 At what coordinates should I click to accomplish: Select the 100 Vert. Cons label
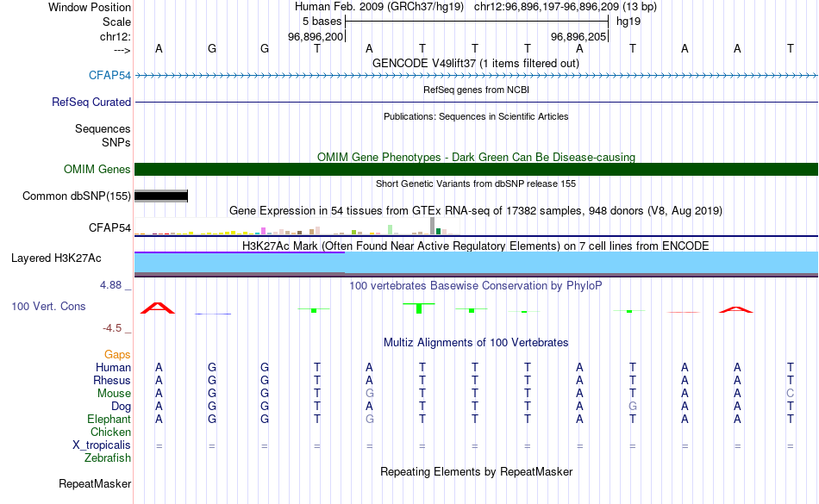point(48,306)
